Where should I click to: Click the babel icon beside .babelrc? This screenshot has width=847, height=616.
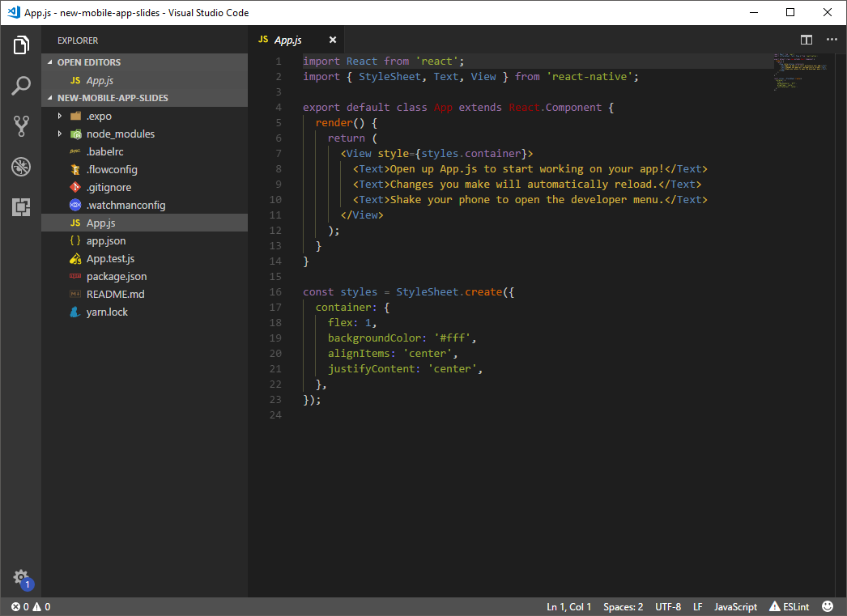tap(75, 151)
